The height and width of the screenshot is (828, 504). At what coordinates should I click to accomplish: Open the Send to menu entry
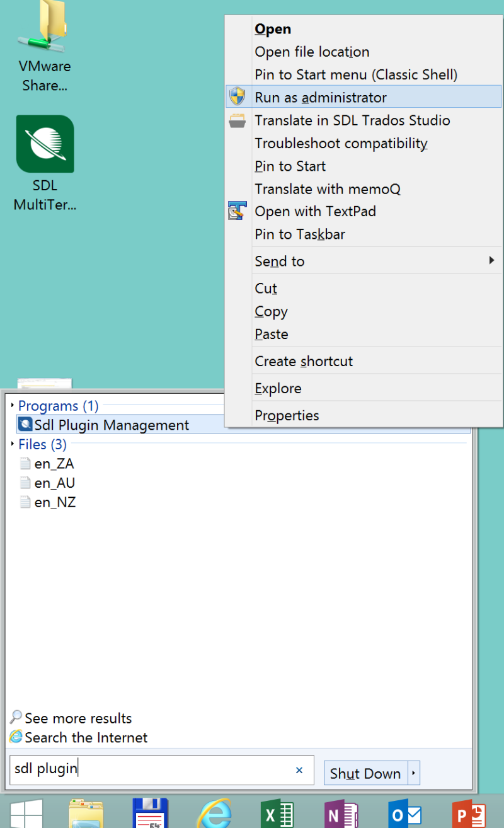364,260
